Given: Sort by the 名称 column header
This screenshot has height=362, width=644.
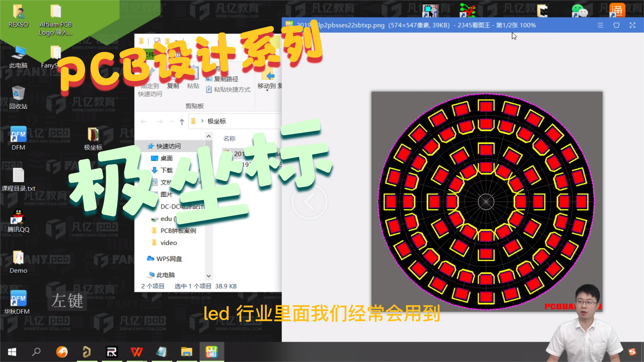Looking at the screenshot, I should click(x=229, y=138).
